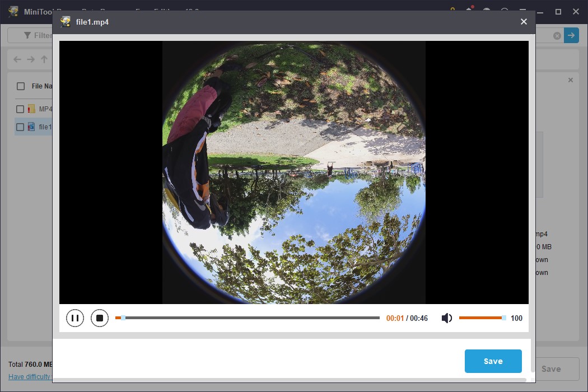
Task: Submit search with the blue arrow icon
Action: coord(571,35)
